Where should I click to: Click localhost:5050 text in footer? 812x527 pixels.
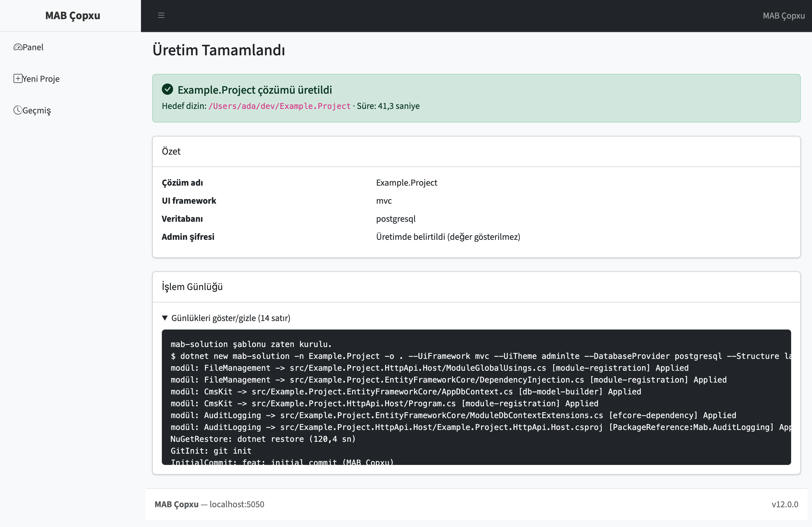(237, 504)
